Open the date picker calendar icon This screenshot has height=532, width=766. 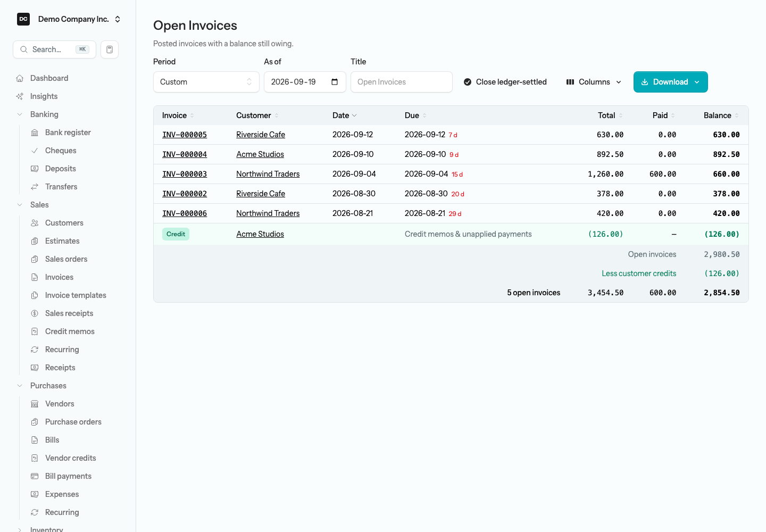335,82
